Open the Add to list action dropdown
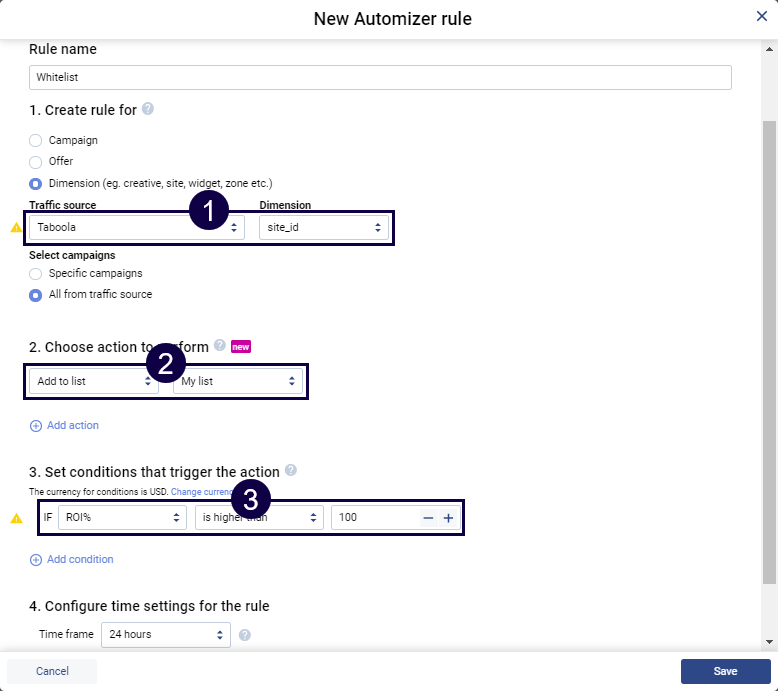This screenshot has height=691, width=778. [93, 381]
